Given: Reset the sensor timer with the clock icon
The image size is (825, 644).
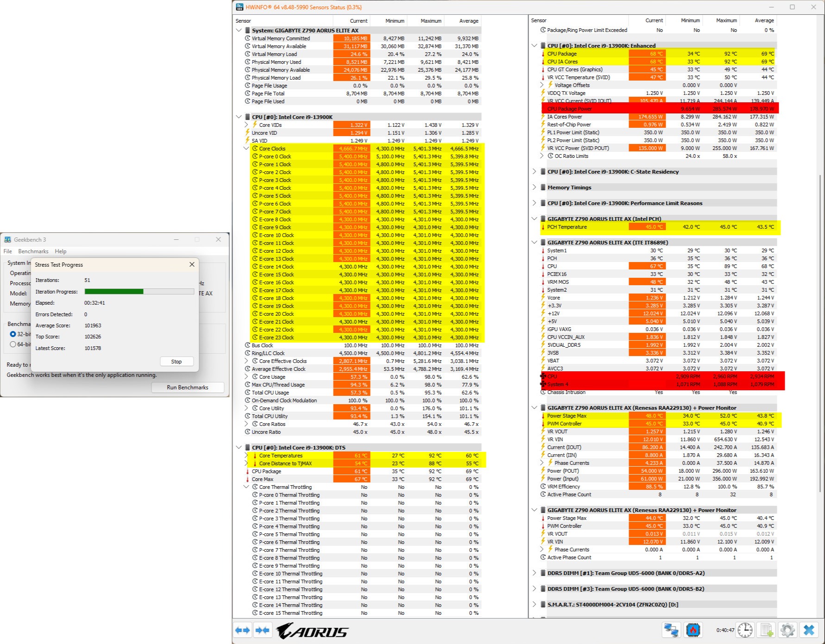Looking at the screenshot, I should coord(745,630).
